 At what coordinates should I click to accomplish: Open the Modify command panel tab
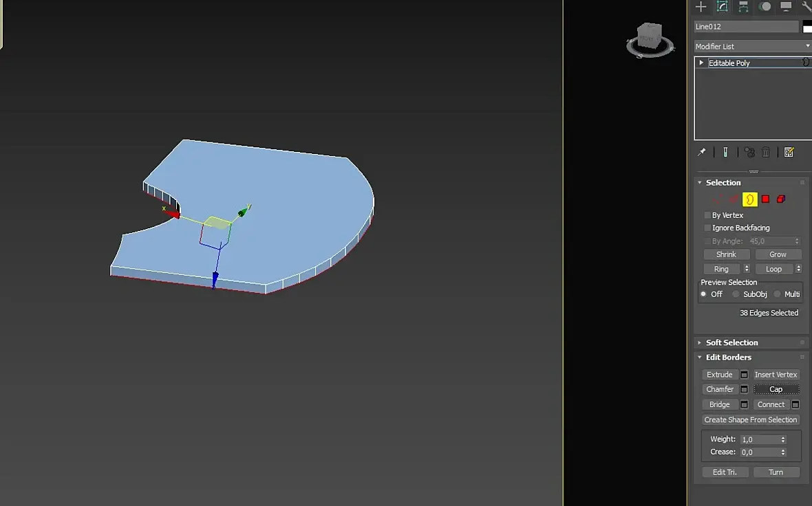[x=722, y=6]
